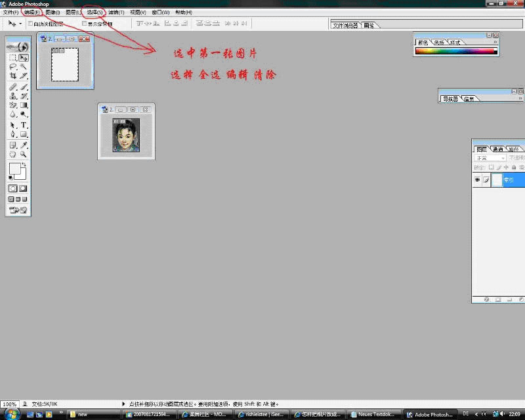Screen dimensions: 525x420
Task: Select the History Brush tool
Action: click(24, 96)
